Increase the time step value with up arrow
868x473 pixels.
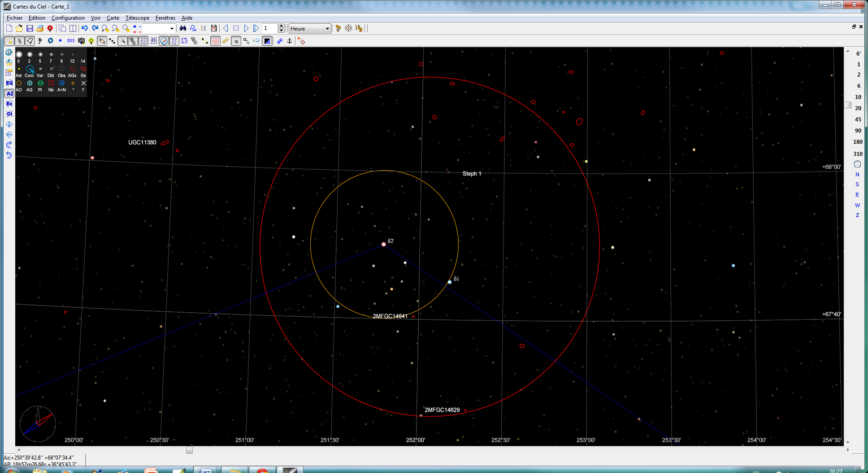pos(281,26)
